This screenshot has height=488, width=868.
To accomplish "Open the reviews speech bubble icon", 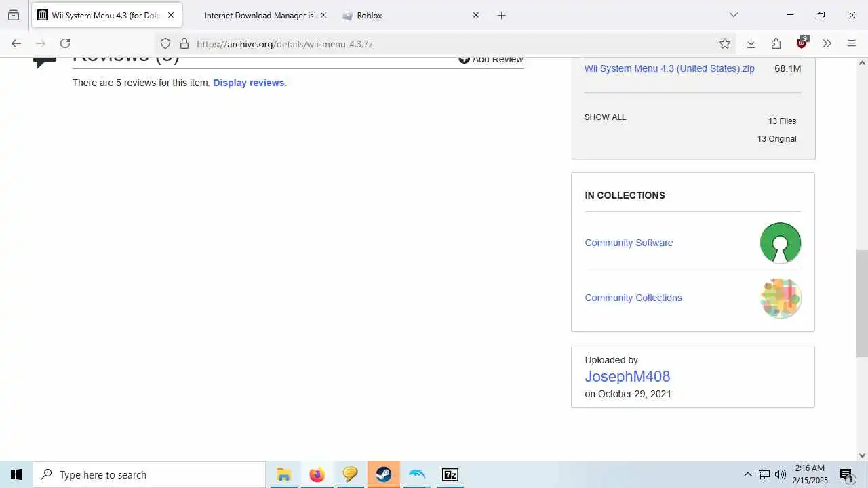I will [45, 62].
